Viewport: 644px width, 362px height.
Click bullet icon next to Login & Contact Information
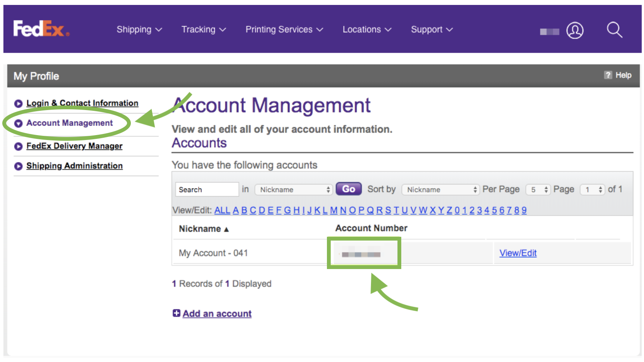pos(18,103)
